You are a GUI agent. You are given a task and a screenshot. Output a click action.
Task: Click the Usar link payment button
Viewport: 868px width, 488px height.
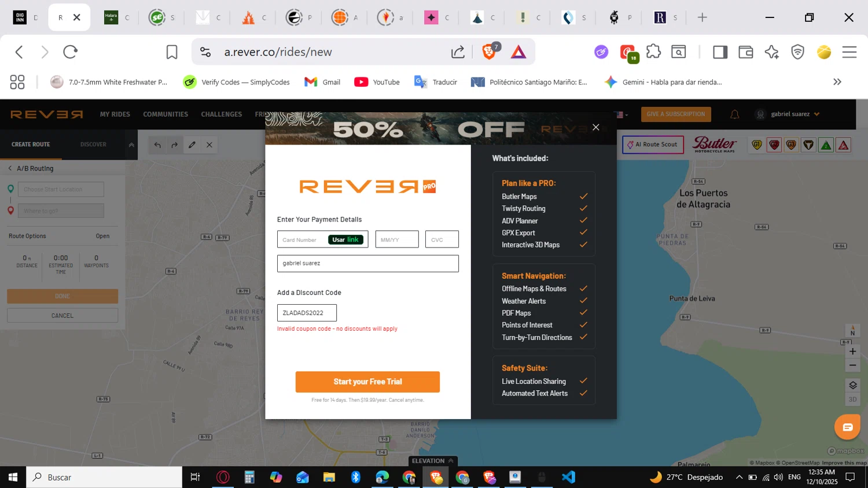[345, 239]
